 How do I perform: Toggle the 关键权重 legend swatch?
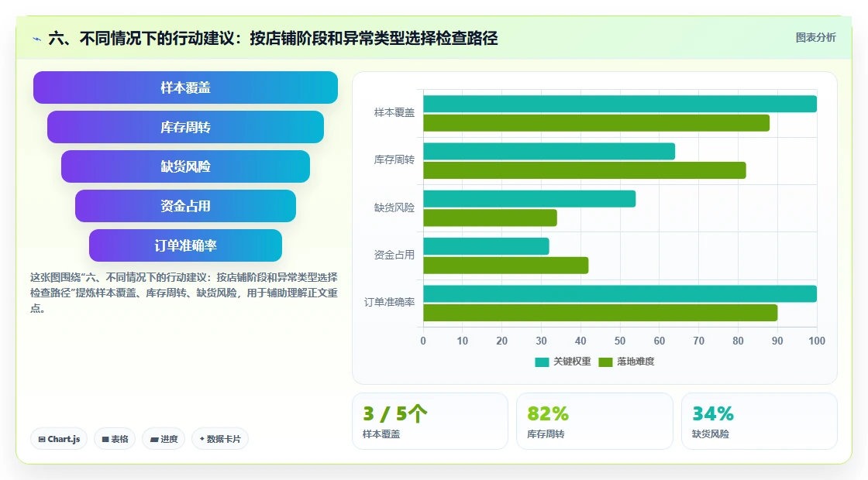(542, 362)
